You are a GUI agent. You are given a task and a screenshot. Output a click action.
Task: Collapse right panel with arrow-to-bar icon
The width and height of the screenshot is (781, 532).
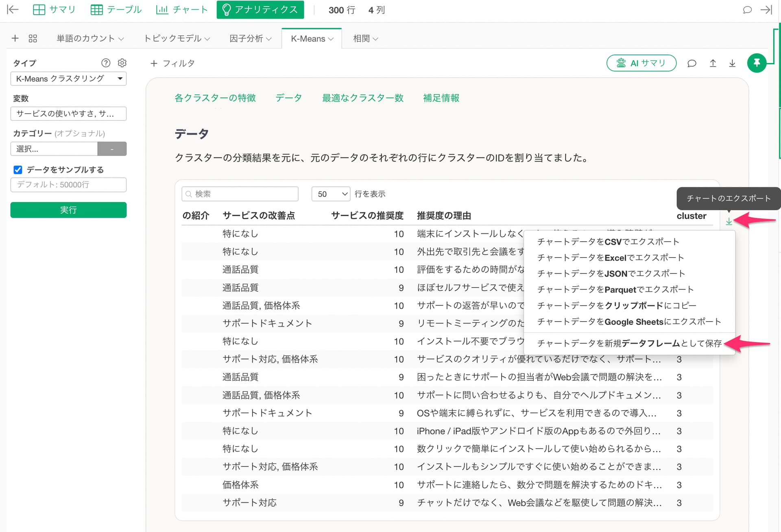point(766,10)
